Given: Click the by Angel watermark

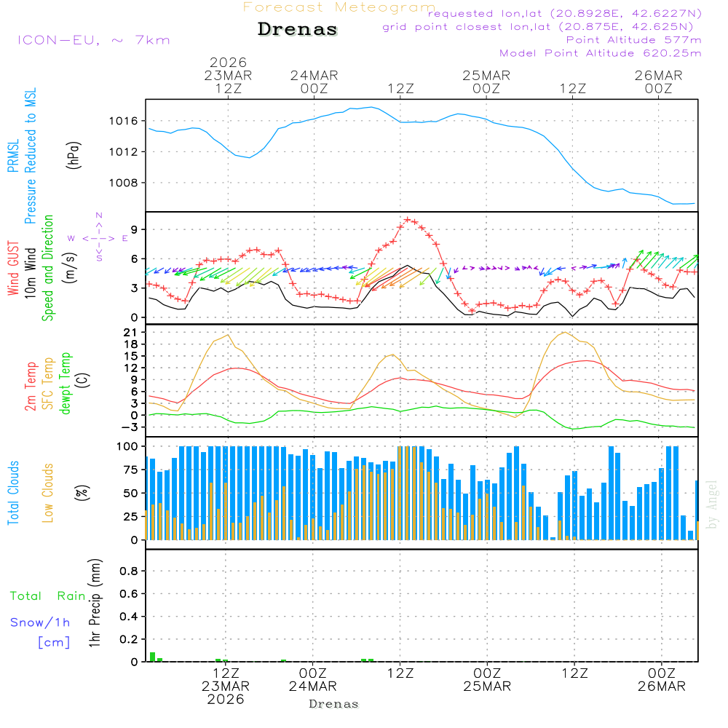Looking at the screenshot, I should (712, 505).
